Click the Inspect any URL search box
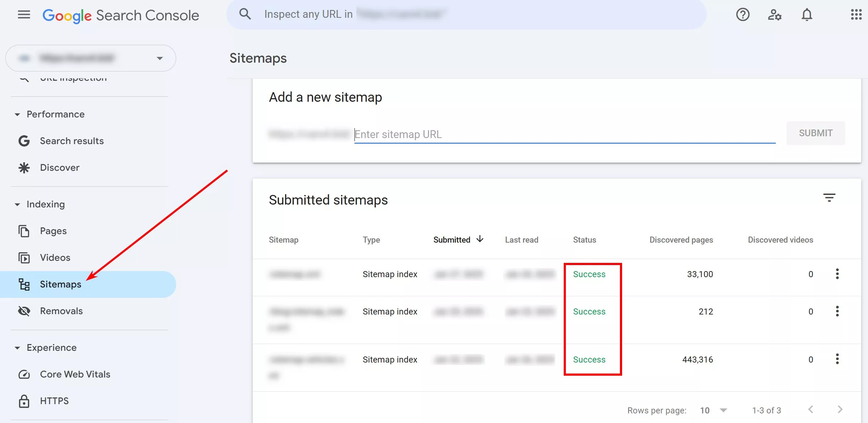 pyautogui.click(x=466, y=15)
